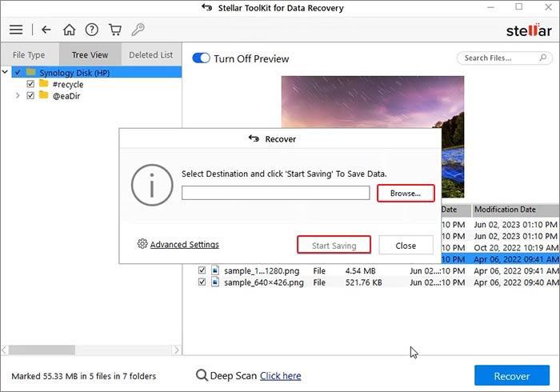
Task: Click the Deep Scan magnifier icon
Action: coord(203,375)
